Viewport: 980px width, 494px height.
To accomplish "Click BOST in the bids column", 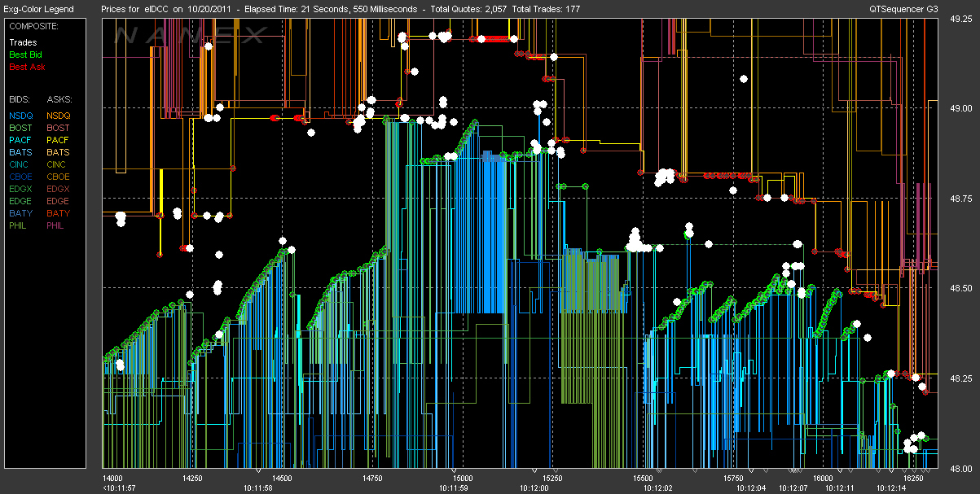I will 21,128.
